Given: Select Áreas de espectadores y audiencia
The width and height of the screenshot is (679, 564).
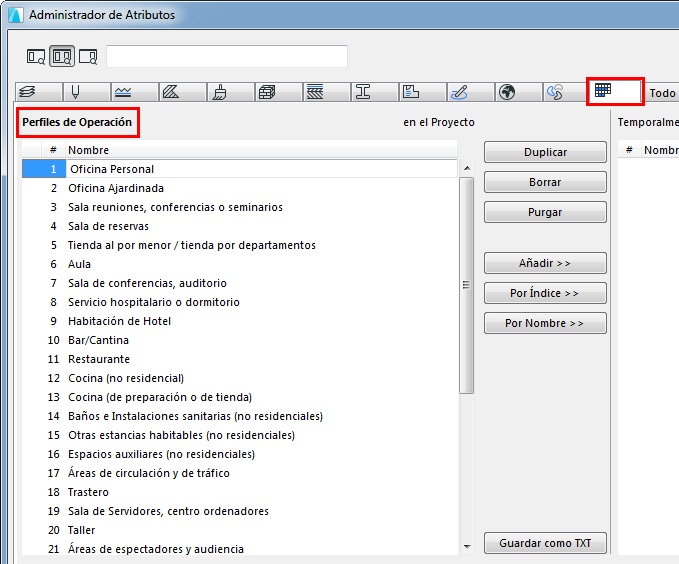Looking at the screenshot, I should tap(240, 549).
